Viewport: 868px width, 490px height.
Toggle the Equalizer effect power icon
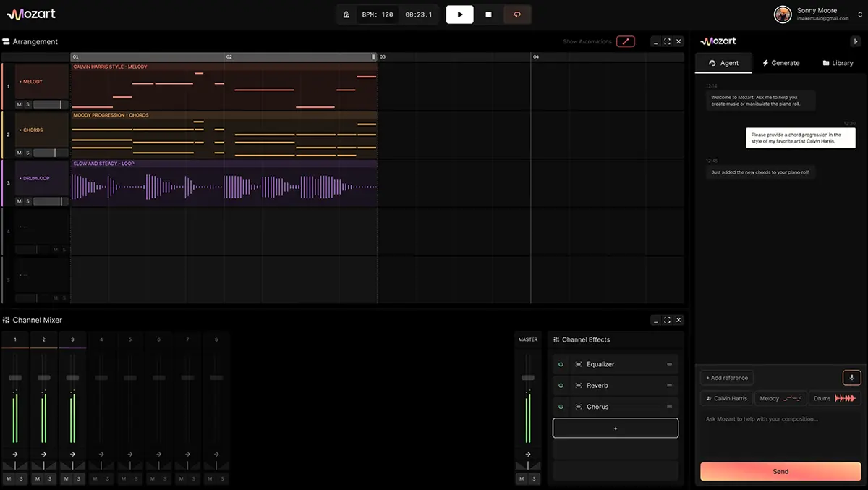tap(561, 364)
